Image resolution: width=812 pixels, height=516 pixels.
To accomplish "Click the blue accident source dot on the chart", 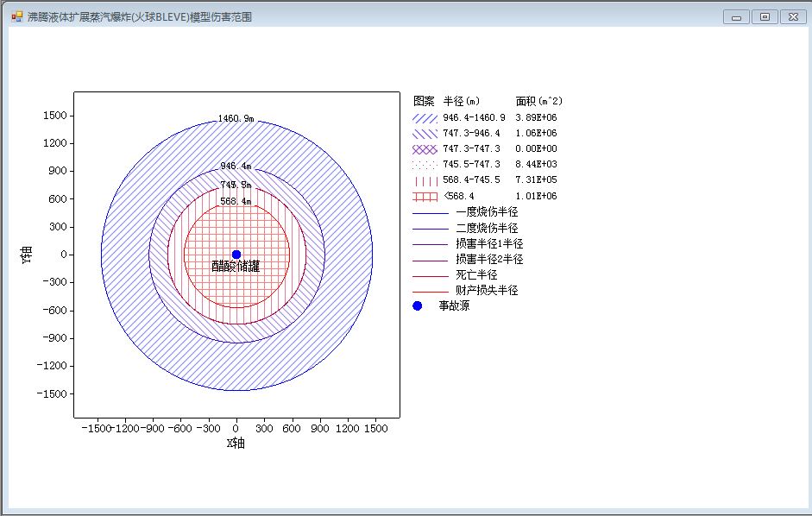I will (236, 255).
